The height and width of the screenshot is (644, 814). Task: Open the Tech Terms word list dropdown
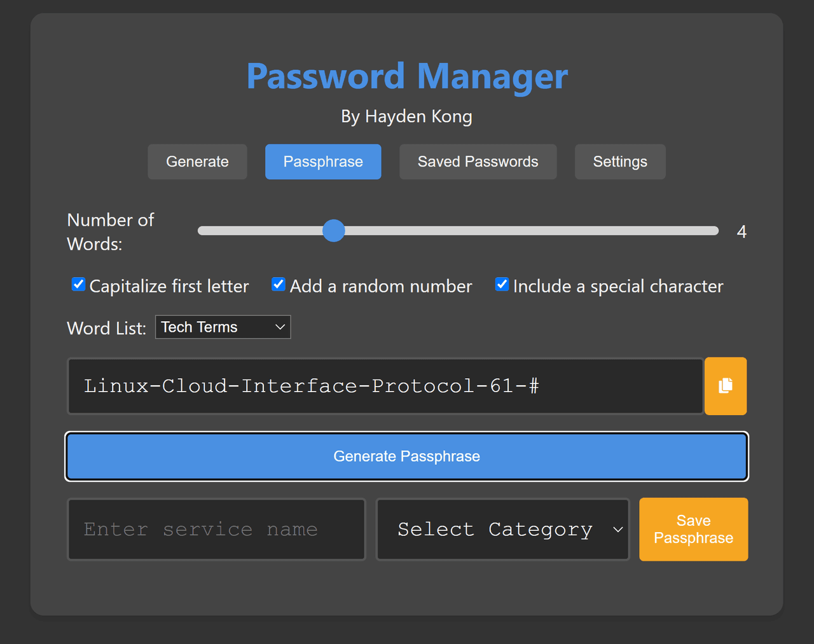[x=222, y=327]
